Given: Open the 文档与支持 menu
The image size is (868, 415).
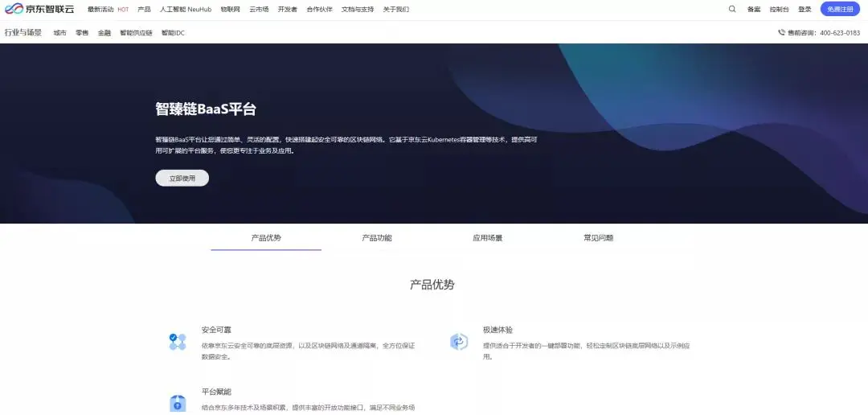Looking at the screenshot, I should [x=358, y=10].
